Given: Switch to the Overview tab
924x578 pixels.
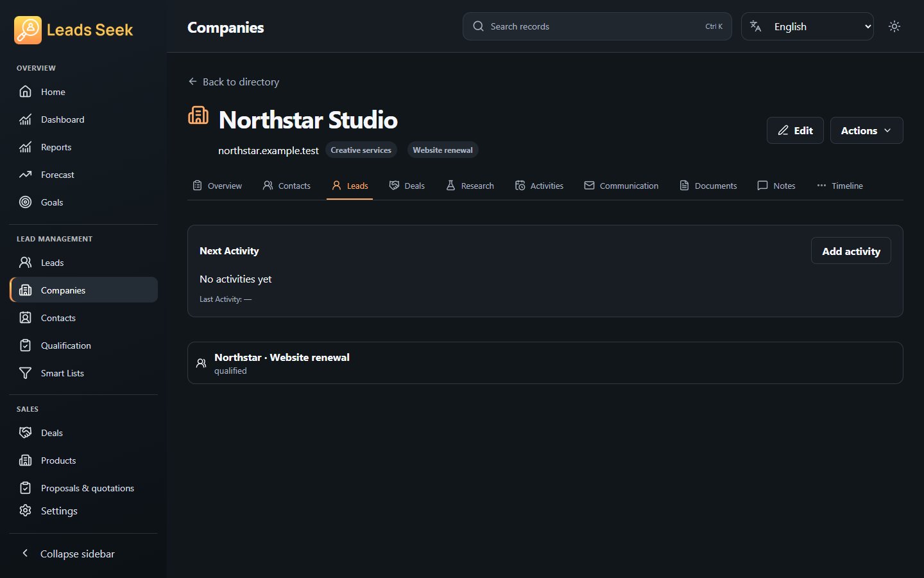Looking at the screenshot, I should [x=218, y=186].
